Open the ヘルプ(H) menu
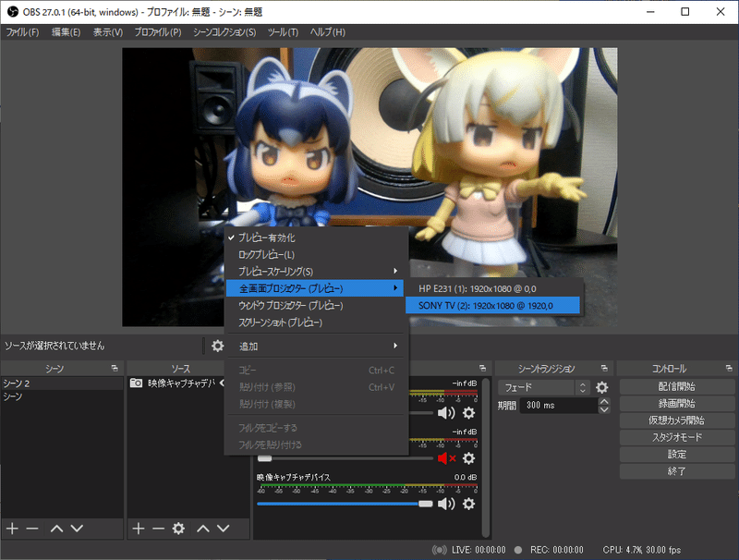The image size is (739, 560). pos(328,32)
